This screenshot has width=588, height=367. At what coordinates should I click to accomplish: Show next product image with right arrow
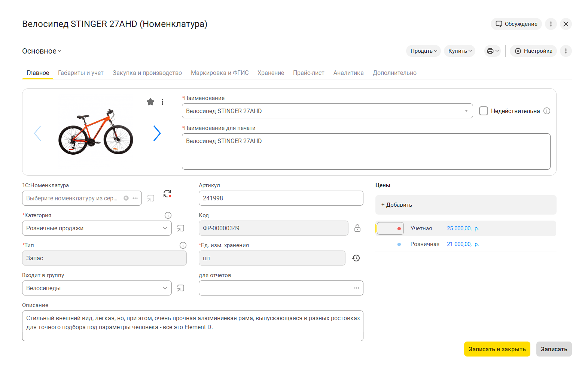click(x=157, y=133)
